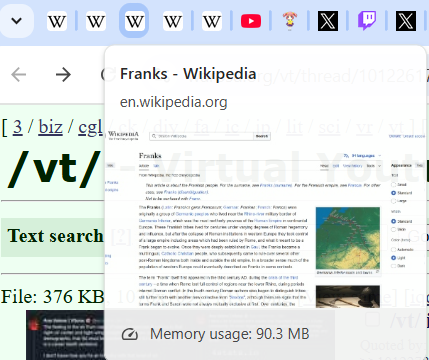Open the tab search chevron dropdown
Viewport: 429px width, 360px height.
[16, 21]
